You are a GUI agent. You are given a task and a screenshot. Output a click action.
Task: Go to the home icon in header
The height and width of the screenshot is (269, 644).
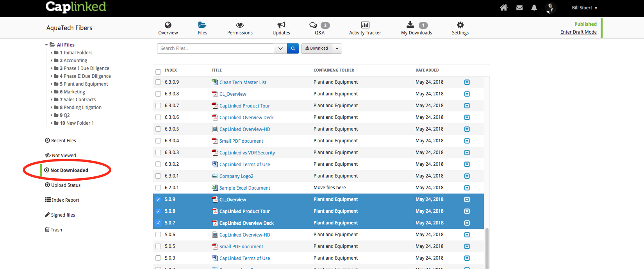coord(504,7)
